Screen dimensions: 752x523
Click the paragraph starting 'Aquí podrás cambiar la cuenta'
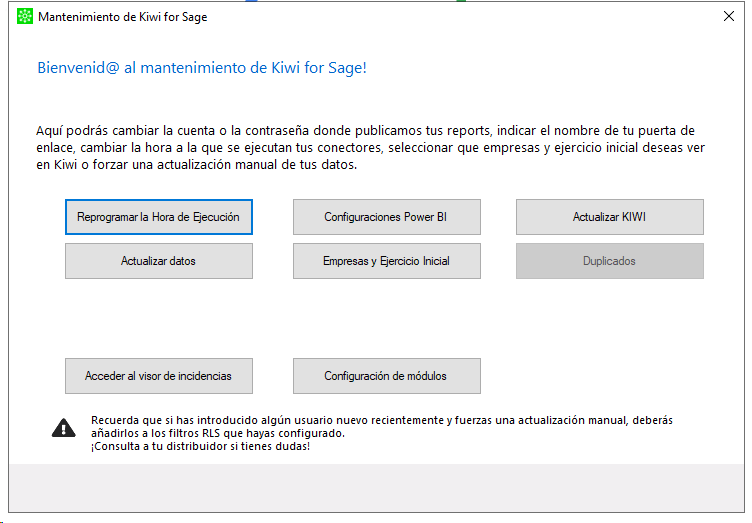[x=370, y=148]
